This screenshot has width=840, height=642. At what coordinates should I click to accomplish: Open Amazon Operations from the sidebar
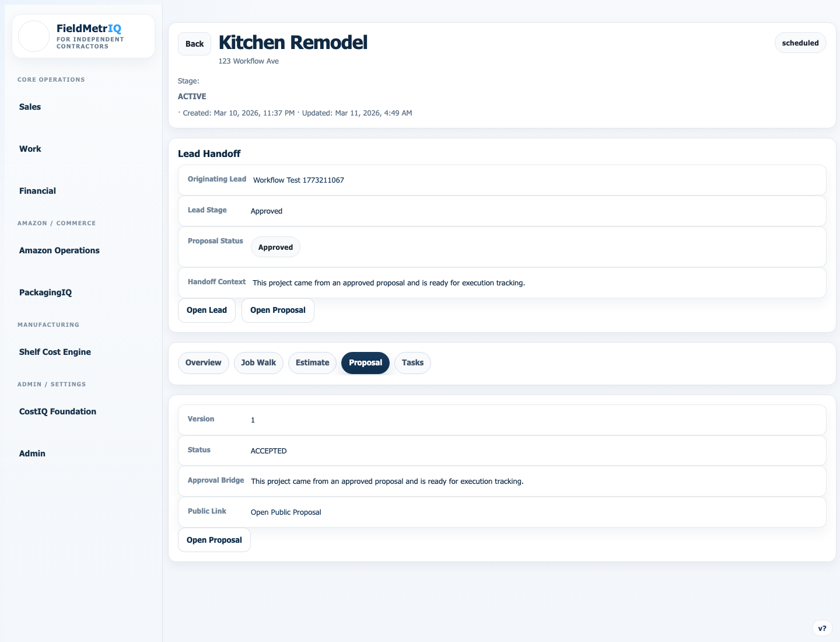pyautogui.click(x=59, y=250)
